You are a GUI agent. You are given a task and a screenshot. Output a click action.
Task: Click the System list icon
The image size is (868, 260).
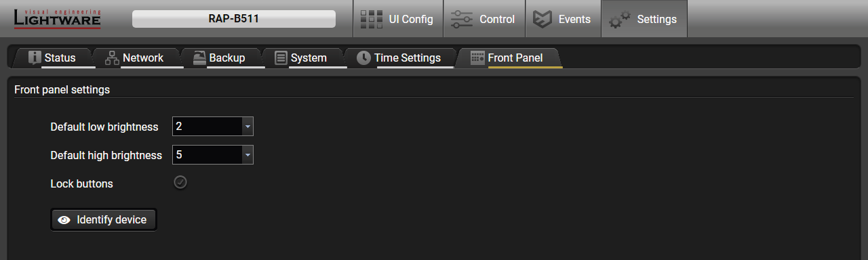tap(281, 58)
